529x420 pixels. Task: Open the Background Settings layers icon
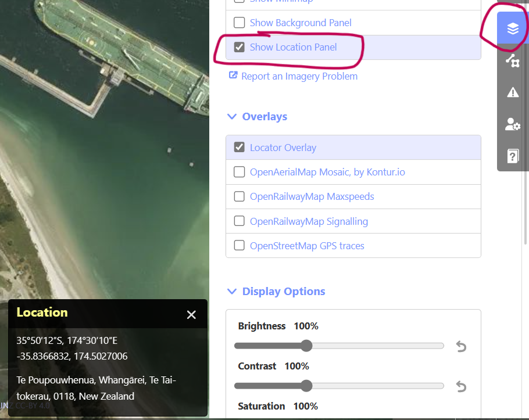[513, 28]
